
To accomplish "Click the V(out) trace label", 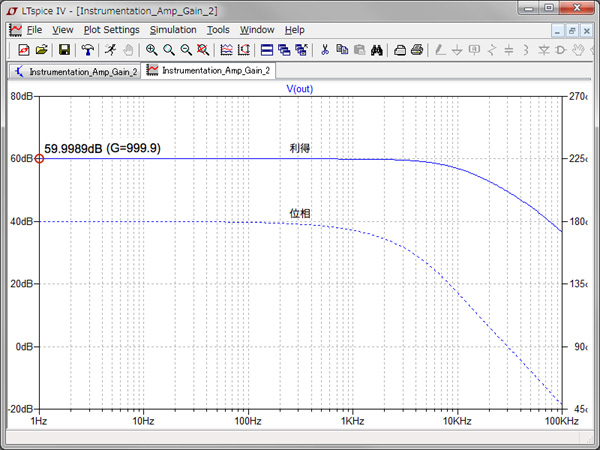I will (x=300, y=89).
